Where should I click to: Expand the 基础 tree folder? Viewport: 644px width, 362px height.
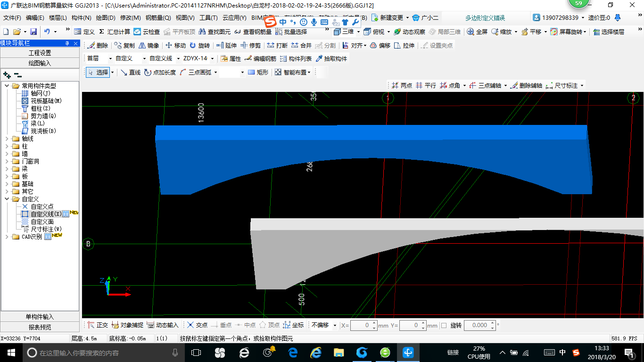(x=7, y=184)
